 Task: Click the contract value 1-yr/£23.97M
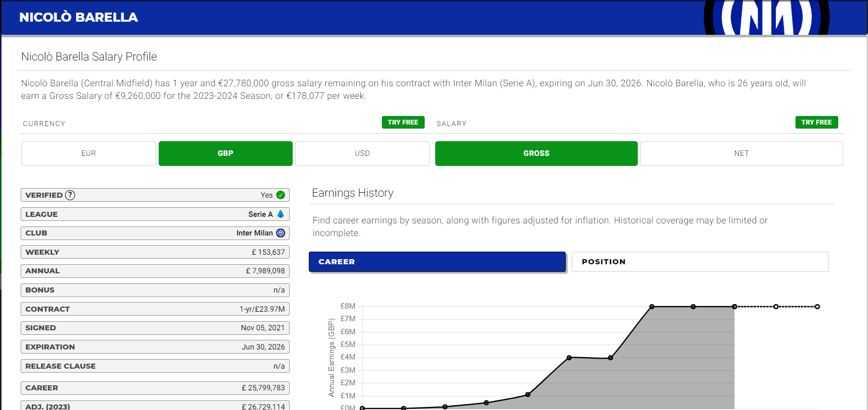click(262, 309)
